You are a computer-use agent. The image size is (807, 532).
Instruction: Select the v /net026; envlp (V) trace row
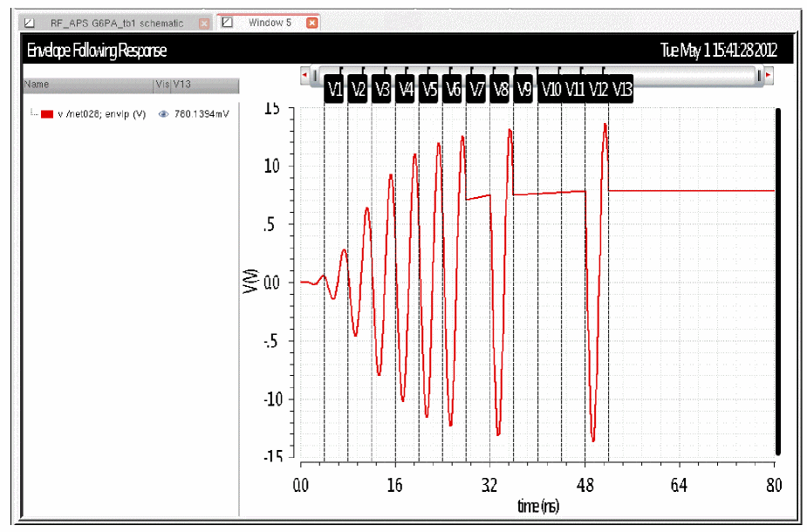[131, 114]
